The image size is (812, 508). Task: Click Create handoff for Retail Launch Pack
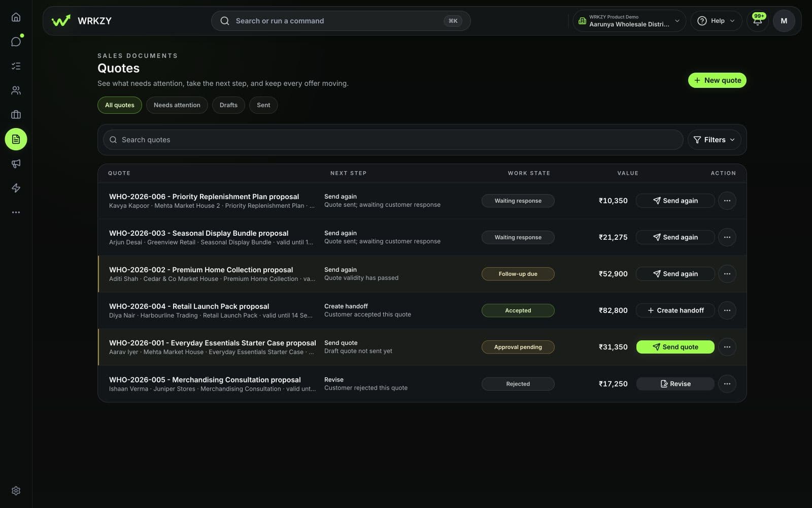point(675,310)
